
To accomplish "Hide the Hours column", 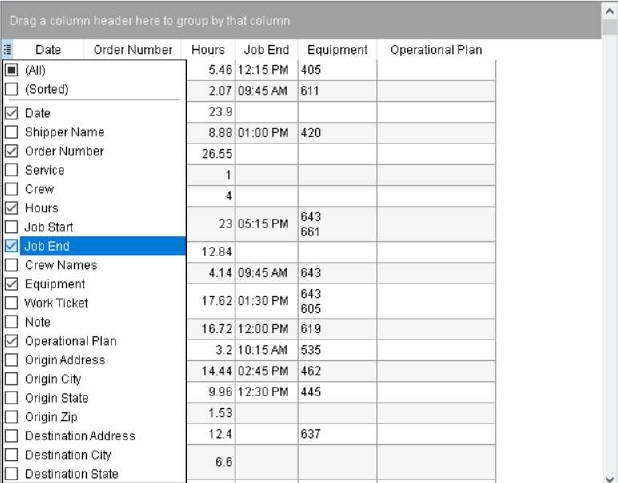I will pos(11,208).
